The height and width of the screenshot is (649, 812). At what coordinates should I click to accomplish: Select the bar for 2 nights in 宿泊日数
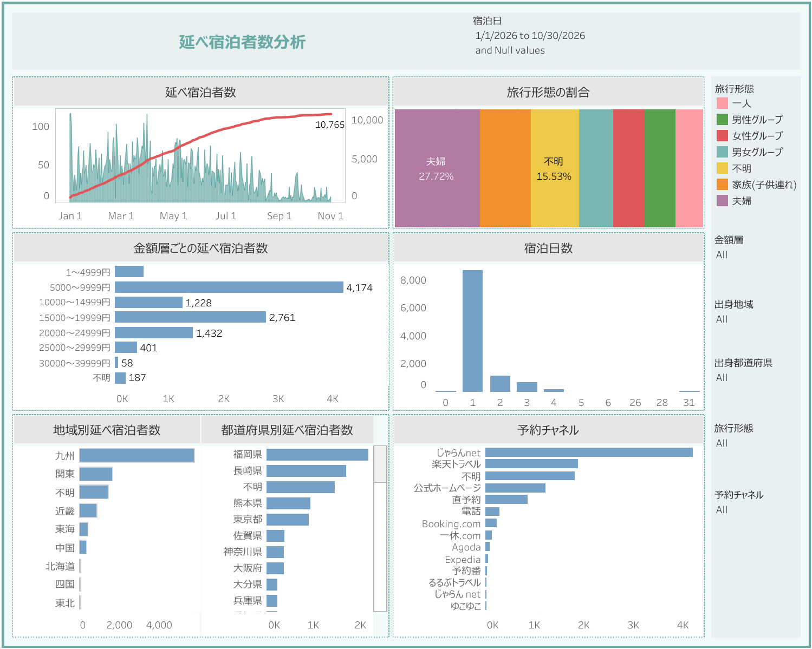pos(500,384)
